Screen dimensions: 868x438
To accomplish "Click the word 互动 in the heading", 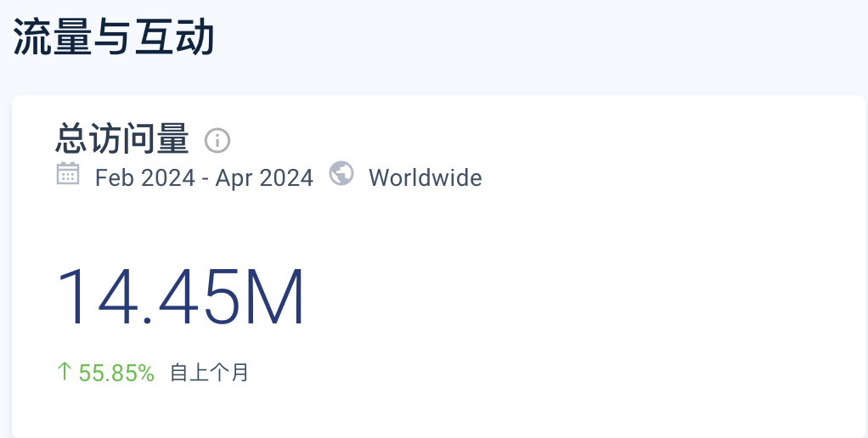I will pos(174,37).
